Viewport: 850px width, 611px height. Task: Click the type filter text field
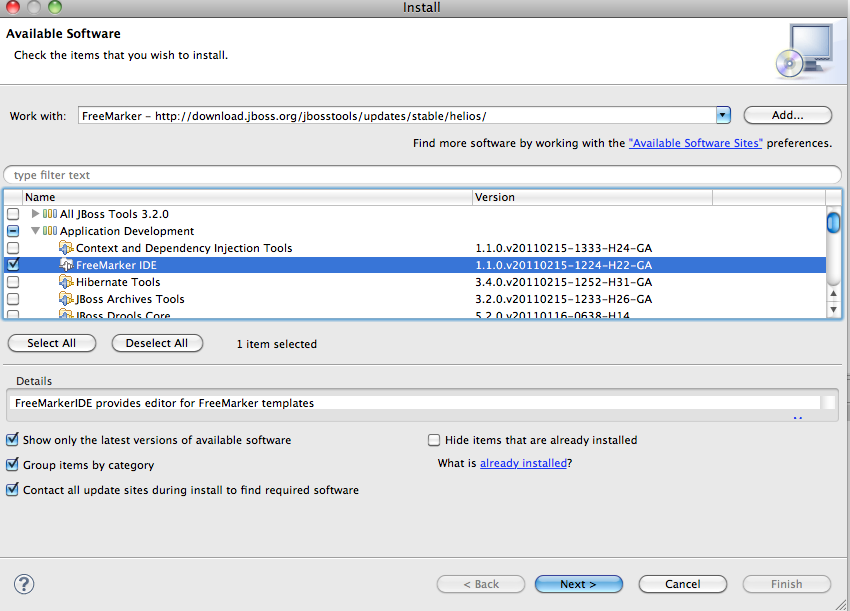point(422,175)
